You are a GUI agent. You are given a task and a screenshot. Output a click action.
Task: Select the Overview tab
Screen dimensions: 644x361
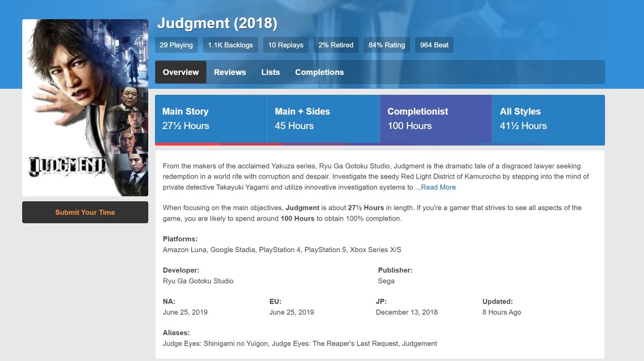(180, 72)
